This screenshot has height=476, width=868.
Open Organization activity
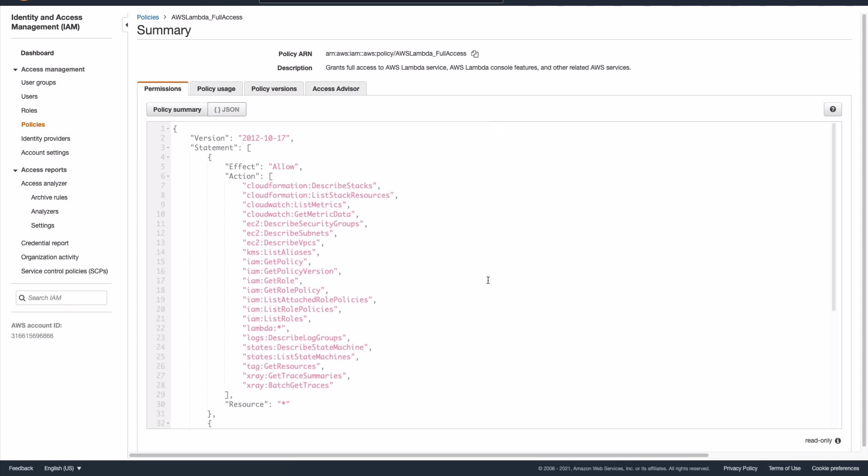click(x=50, y=257)
